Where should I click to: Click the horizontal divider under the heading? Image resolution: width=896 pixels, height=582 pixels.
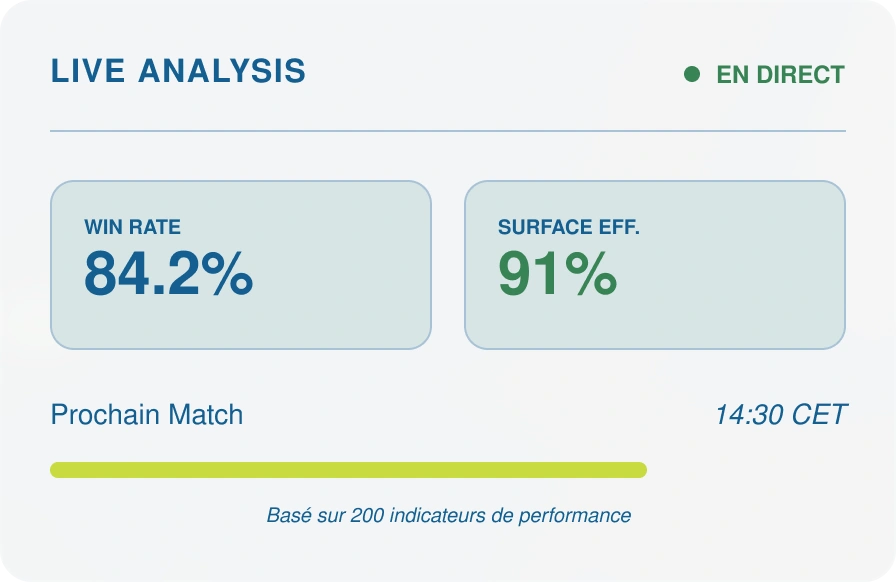448,131
